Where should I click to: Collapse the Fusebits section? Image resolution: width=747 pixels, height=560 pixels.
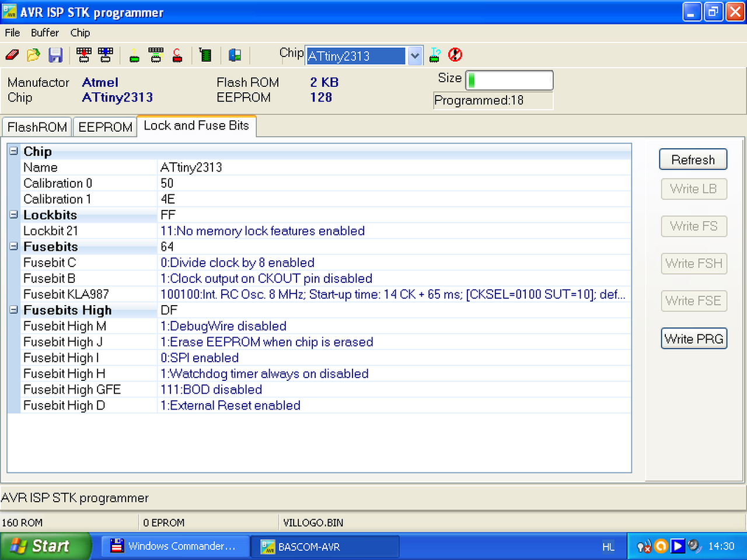click(x=13, y=246)
